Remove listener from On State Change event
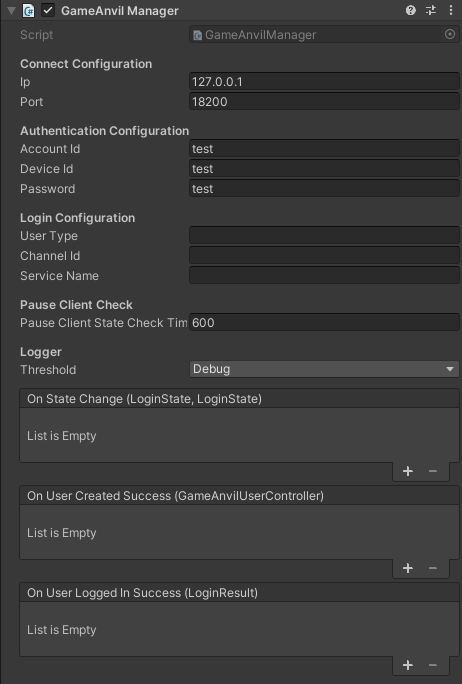This screenshot has height=684, width=462. coord(433,471)
